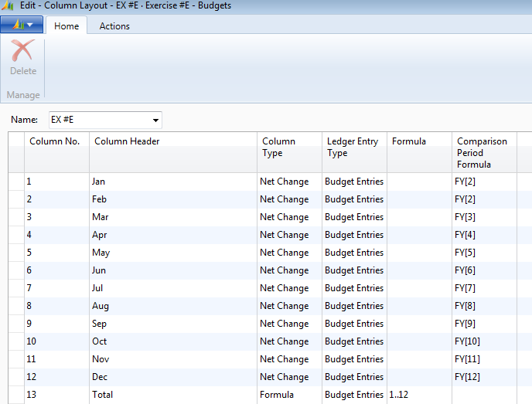Open the application menu dropdown button
Image resolution: width=532 pixels, height=404 pixels.
pos(22,25)
